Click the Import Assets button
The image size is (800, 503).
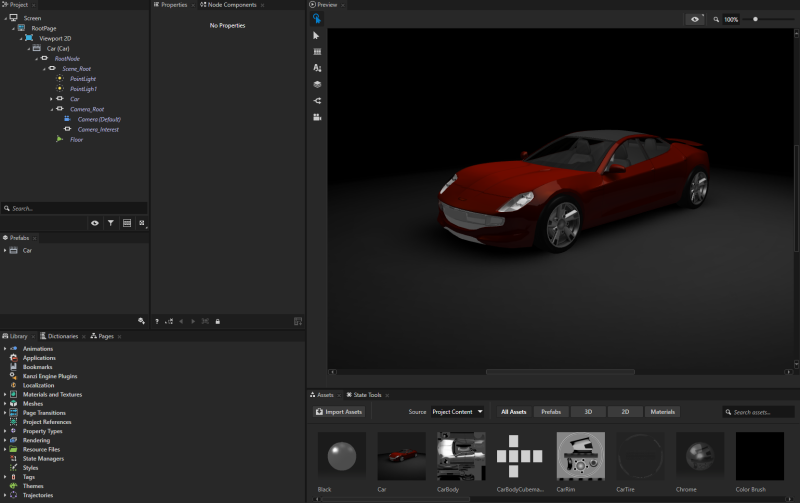tap(340, 412)
